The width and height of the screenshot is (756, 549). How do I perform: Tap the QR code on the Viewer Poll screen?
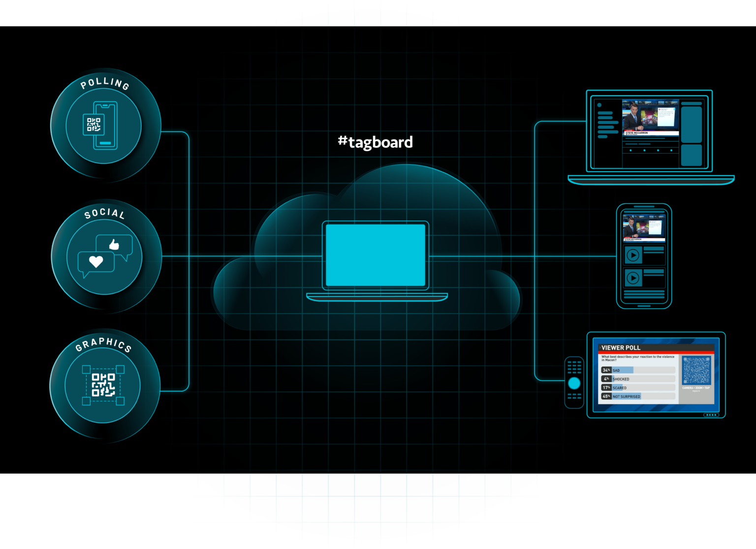point(696,370)
